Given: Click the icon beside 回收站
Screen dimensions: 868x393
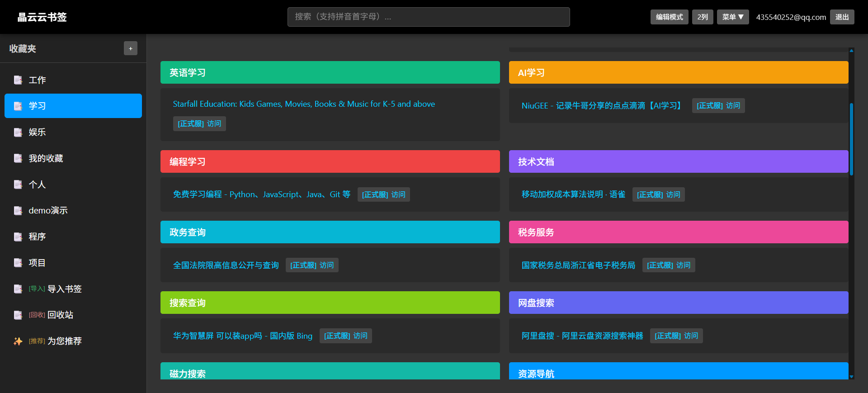Looking at the screenshot, I should (x=18, y=315).
